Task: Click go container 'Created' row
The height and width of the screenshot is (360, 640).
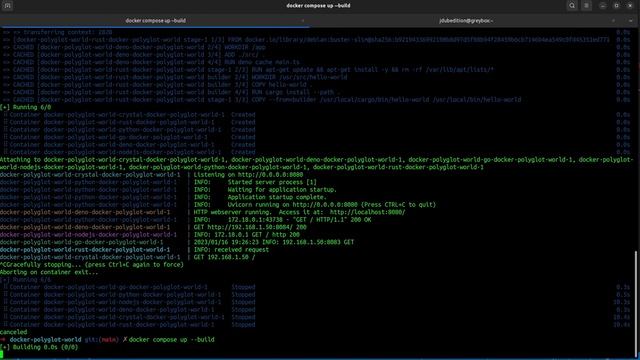Action: [129, 138]
